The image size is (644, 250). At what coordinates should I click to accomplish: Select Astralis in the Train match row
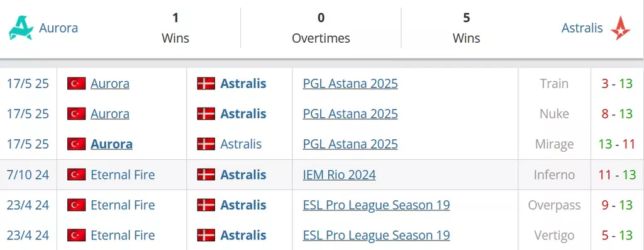243,84
